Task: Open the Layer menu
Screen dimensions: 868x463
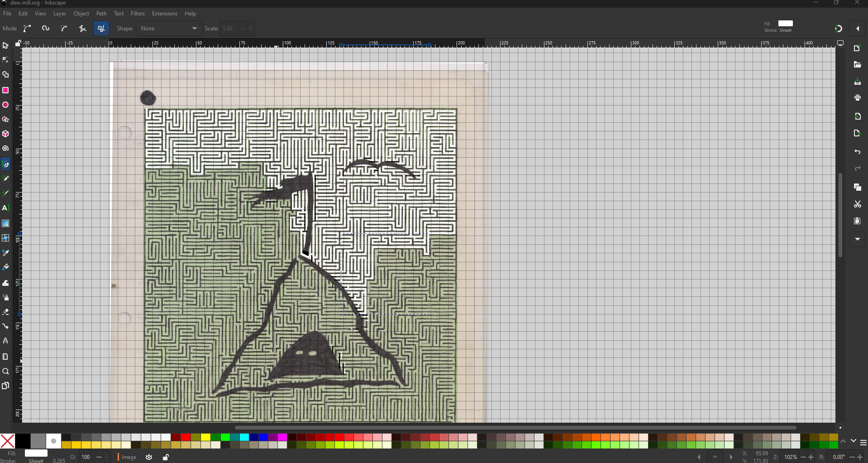Action: pyautogui.click(x=60, y=14)
